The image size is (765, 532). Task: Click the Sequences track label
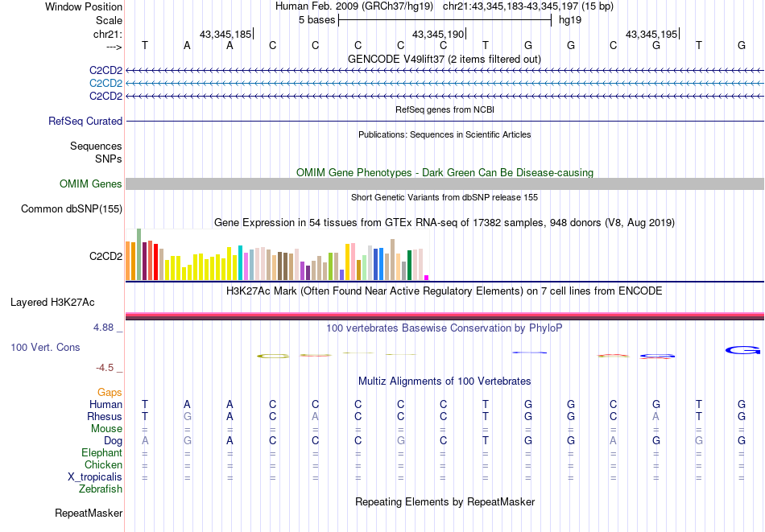[x=96, y=146]
